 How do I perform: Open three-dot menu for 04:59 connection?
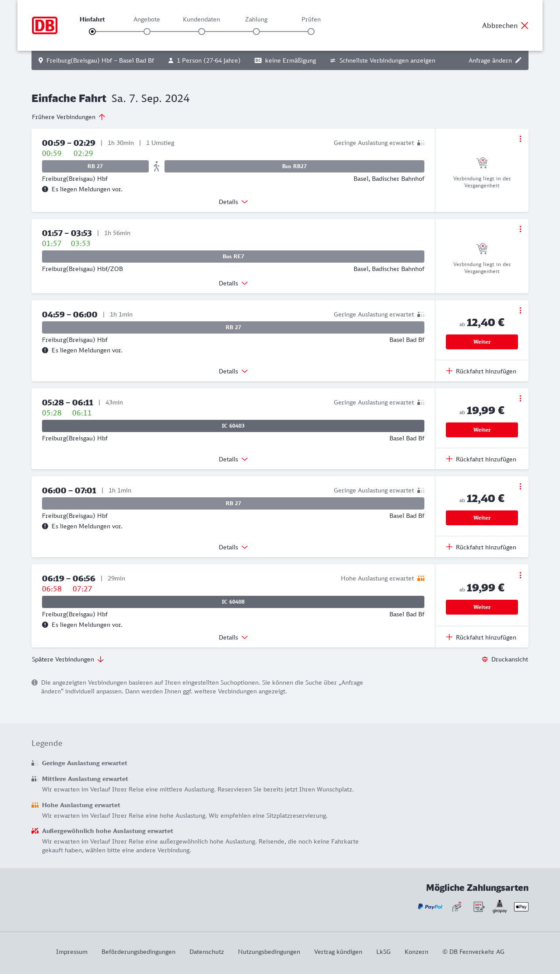click(x=520, y=310)
